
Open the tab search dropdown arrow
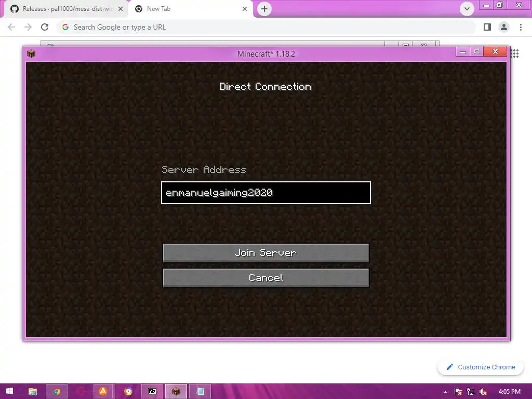pos(467,9)
